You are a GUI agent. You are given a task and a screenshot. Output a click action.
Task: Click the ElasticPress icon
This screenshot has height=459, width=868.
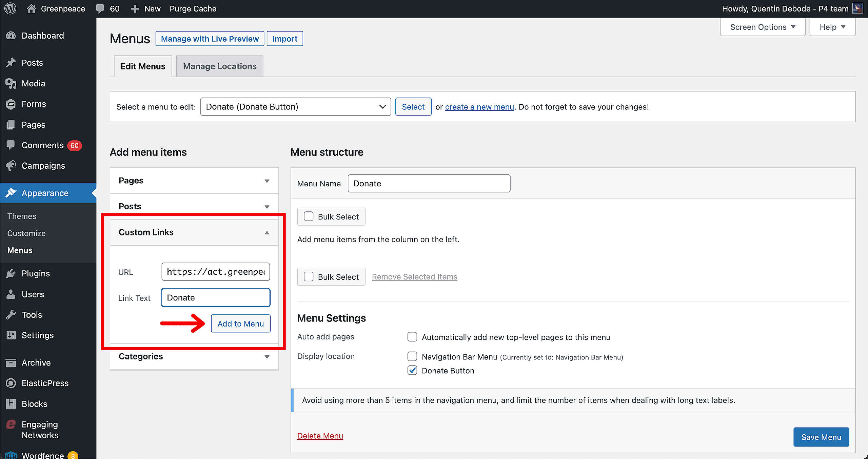point(11,383)
